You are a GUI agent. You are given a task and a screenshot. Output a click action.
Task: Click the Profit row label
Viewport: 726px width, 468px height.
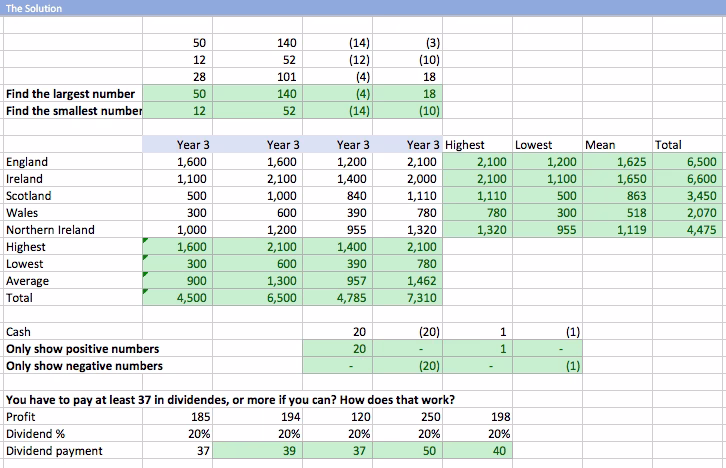[20, 417]
